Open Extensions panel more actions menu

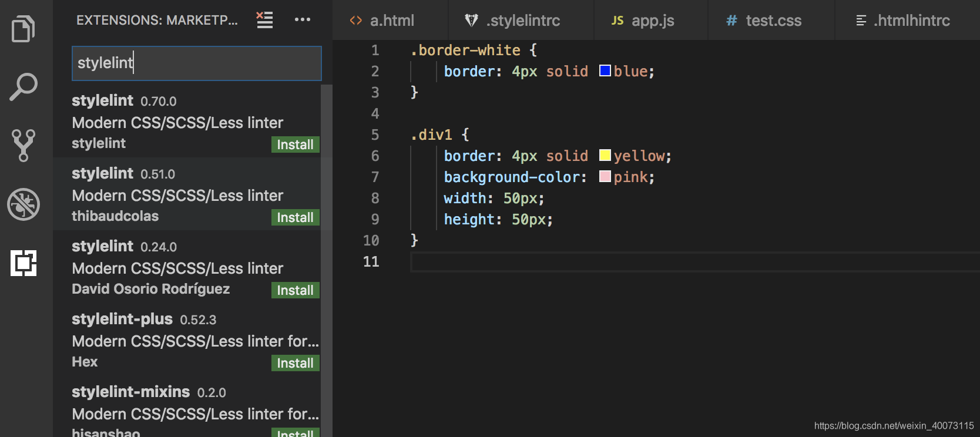tap(303, 19)
